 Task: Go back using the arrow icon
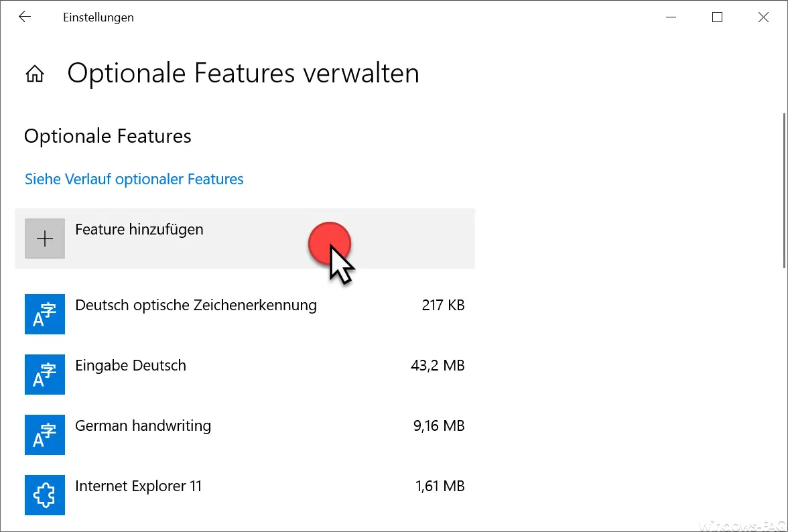pyautogui.click(x=24, y=17)
